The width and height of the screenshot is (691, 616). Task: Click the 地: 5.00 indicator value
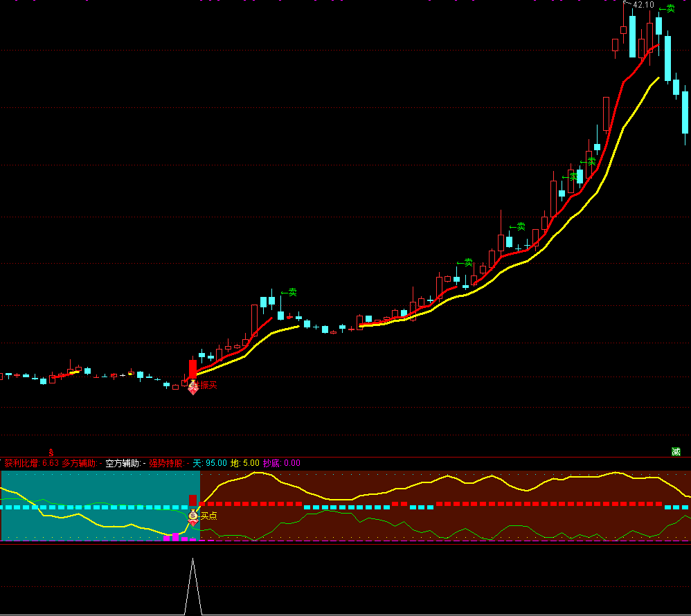pyautogui.click(x=244, y=463)
